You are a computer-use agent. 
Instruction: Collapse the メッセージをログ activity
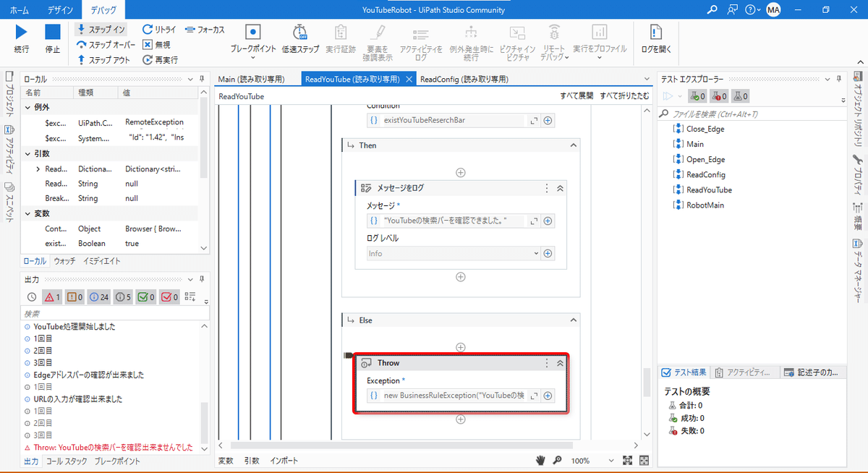(x=559, y=188)
